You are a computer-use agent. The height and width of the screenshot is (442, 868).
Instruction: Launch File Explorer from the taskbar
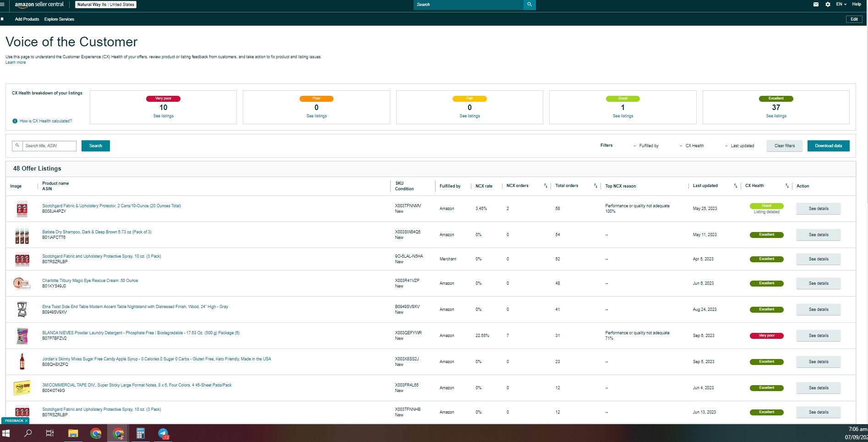point(73,433)
